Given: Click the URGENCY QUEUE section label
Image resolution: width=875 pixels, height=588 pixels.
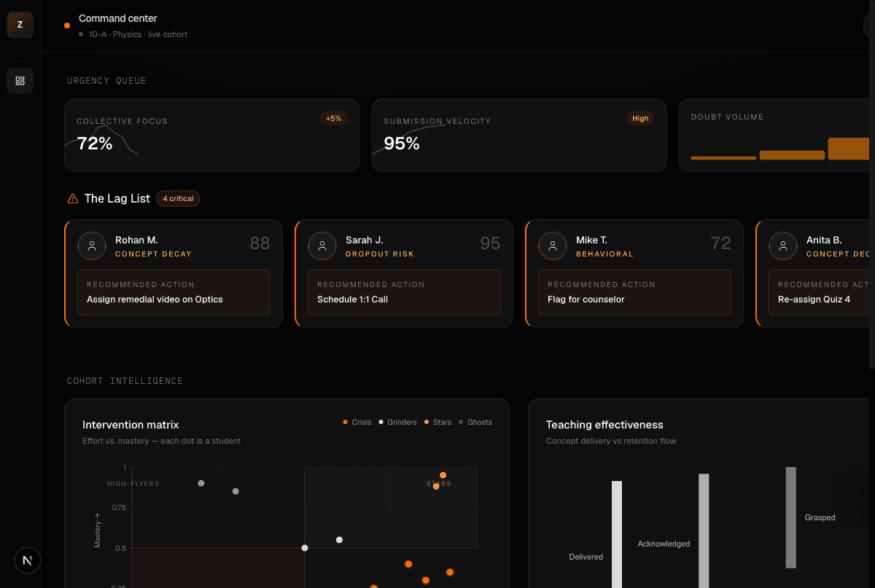Looking at the screenshot, I should [106, 81].
